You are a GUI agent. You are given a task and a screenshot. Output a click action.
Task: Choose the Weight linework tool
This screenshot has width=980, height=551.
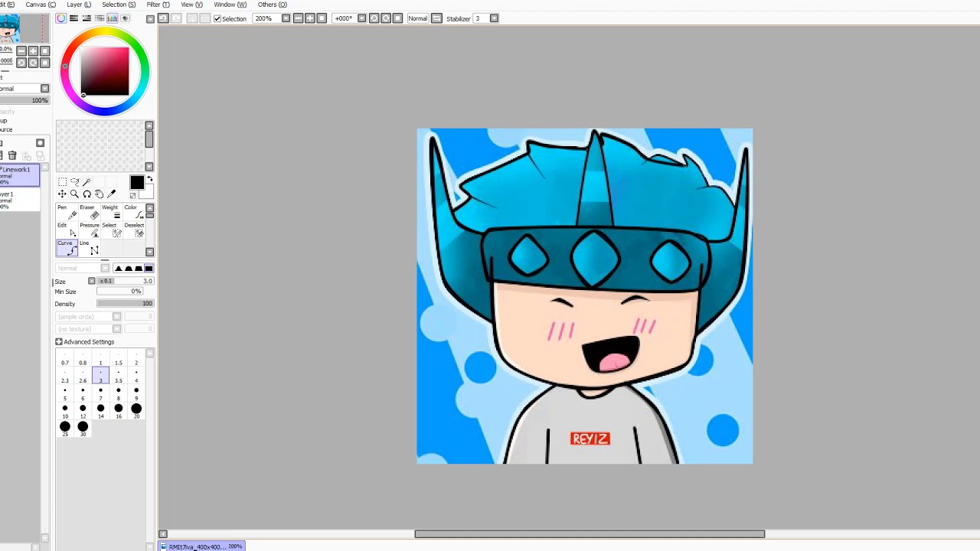110,212
